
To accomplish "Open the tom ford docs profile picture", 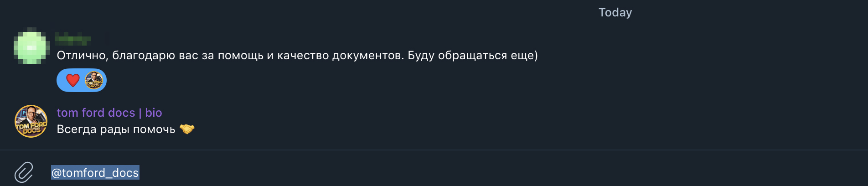I will pos(31,121).
